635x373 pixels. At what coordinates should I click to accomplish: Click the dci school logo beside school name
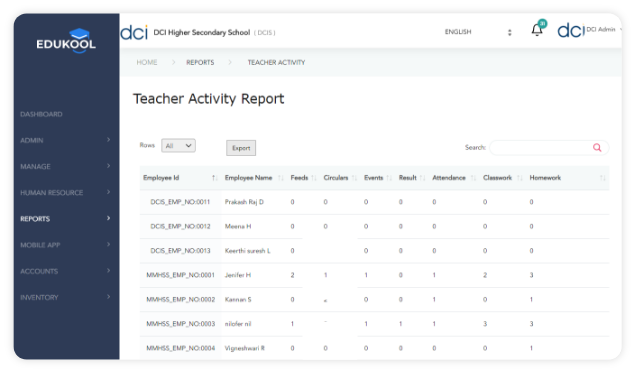pyautogui.click(x=134, y=32)
